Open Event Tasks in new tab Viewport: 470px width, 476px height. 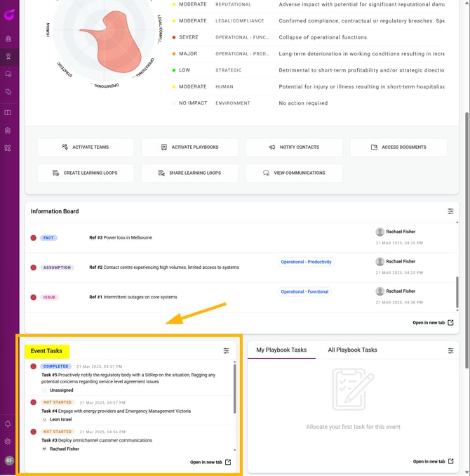210,462
